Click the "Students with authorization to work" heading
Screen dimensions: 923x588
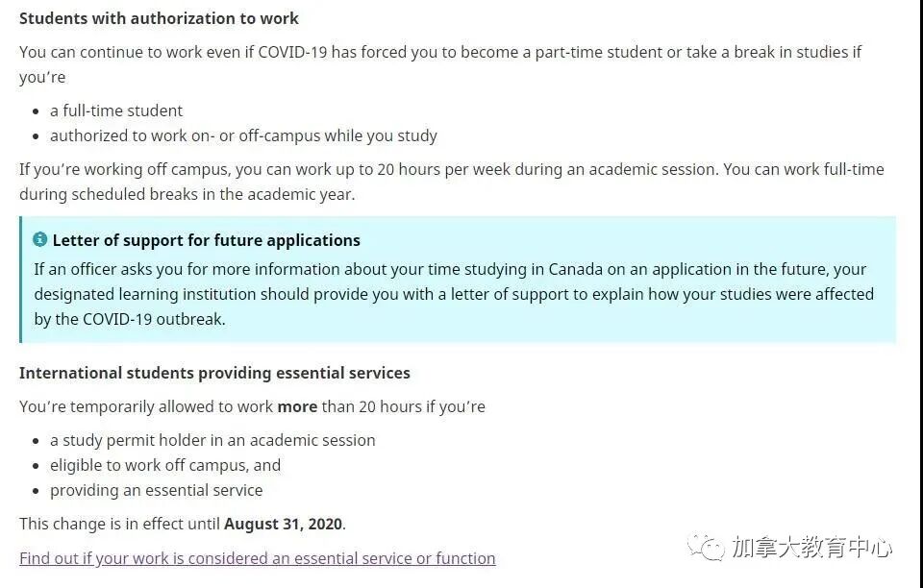(x=159, y=18)
